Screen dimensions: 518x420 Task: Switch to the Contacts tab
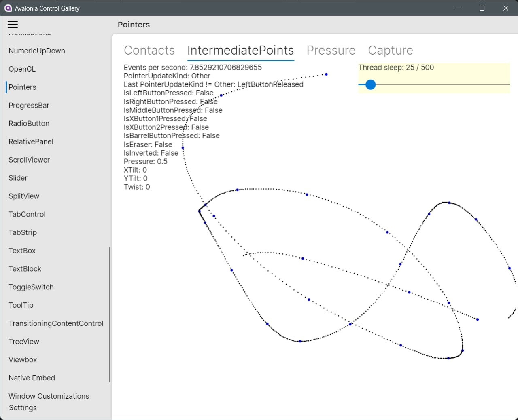(x=149, y=50)
